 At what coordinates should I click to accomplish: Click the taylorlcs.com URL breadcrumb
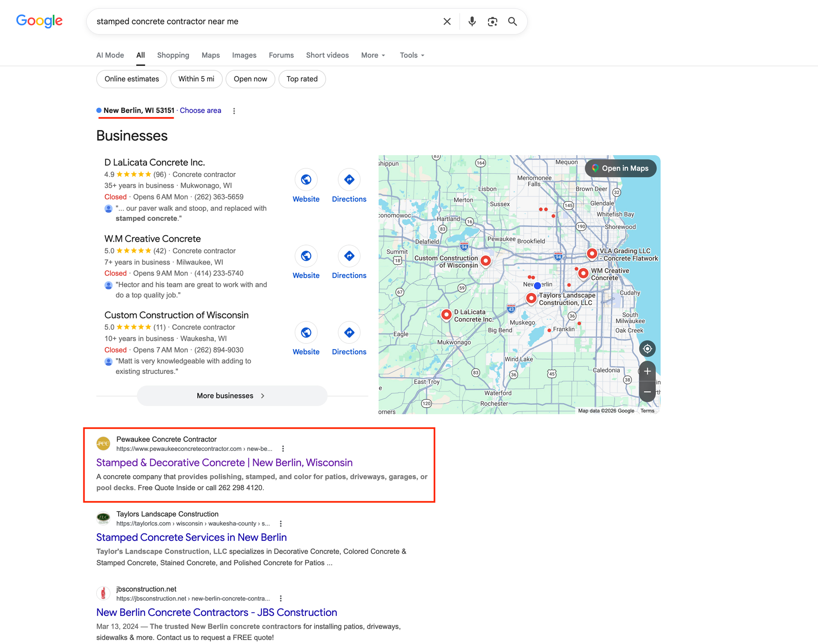[193, 523]
